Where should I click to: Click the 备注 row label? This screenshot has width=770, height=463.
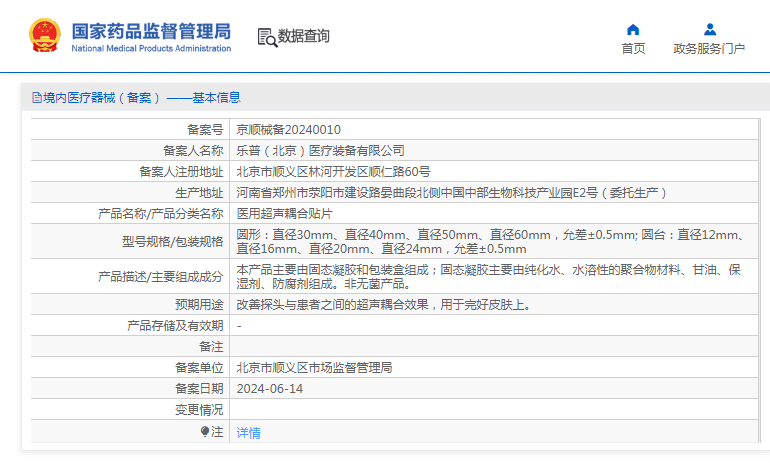click(x=211, y=347)
